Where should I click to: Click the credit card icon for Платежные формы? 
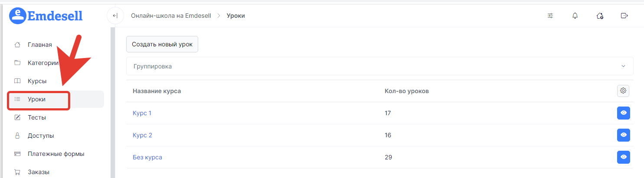[17, 154]
